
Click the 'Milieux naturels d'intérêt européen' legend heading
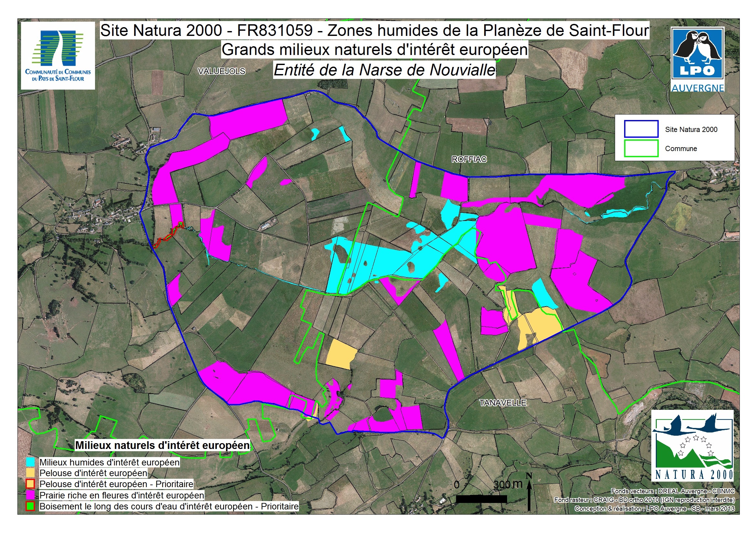(162, 445)
